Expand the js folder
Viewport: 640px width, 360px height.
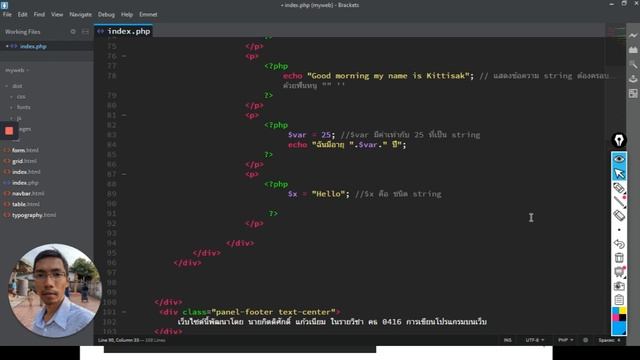coord(11,118)
